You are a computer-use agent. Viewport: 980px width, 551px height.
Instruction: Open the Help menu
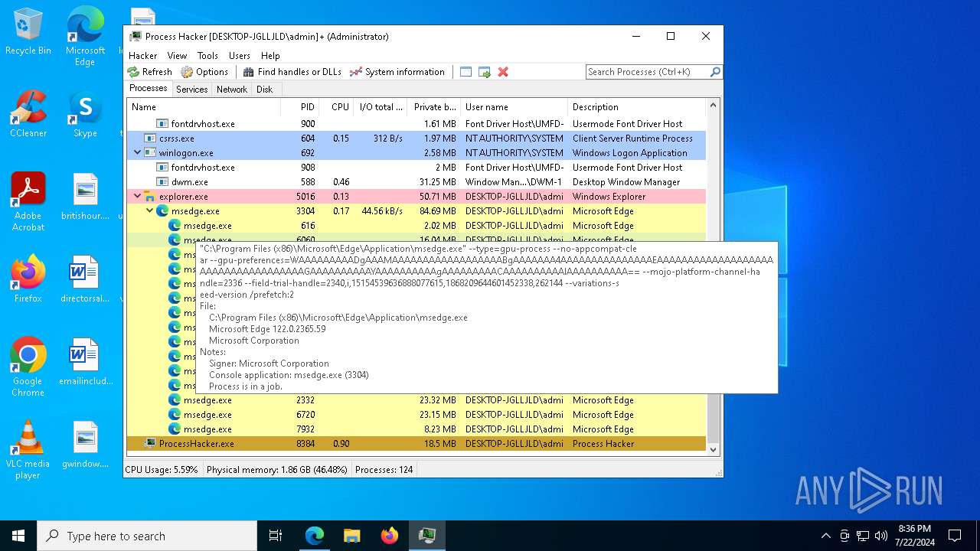click(270, 56)
